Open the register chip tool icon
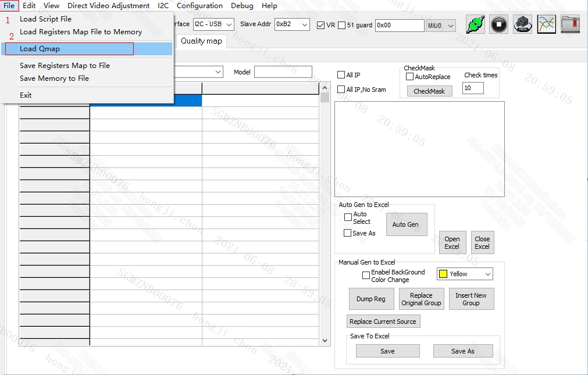 [523, 24]
